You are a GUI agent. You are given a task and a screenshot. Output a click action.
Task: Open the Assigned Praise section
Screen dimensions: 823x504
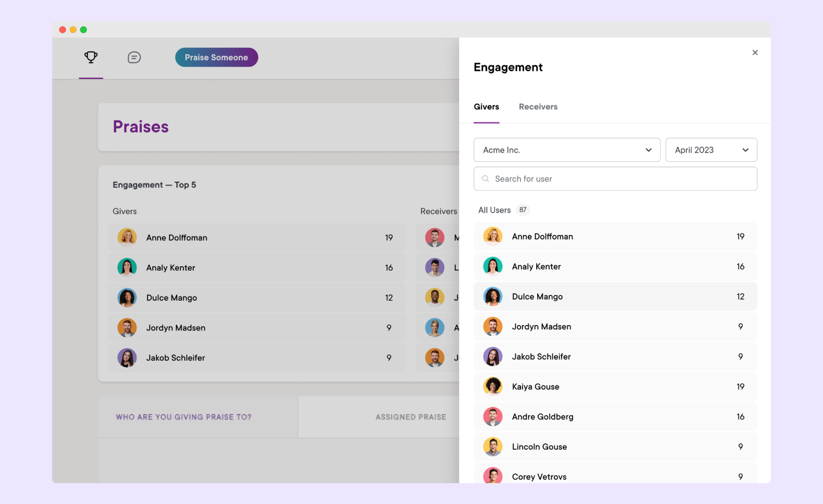click(410, 417)
